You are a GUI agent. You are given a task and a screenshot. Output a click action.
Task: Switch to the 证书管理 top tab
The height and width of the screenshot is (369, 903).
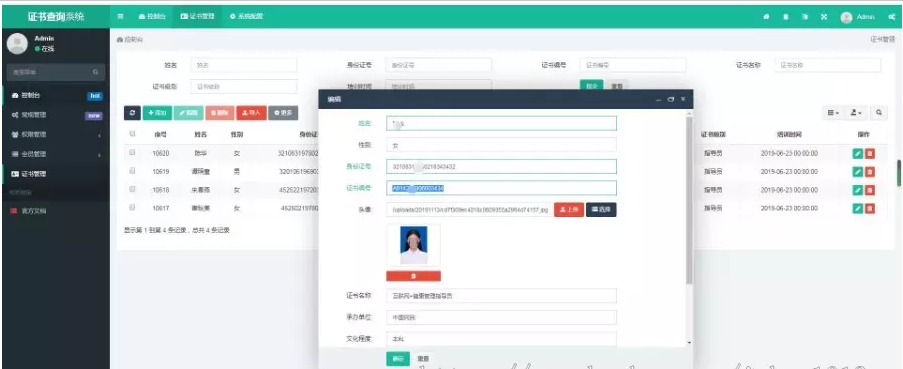pos(198,17)
